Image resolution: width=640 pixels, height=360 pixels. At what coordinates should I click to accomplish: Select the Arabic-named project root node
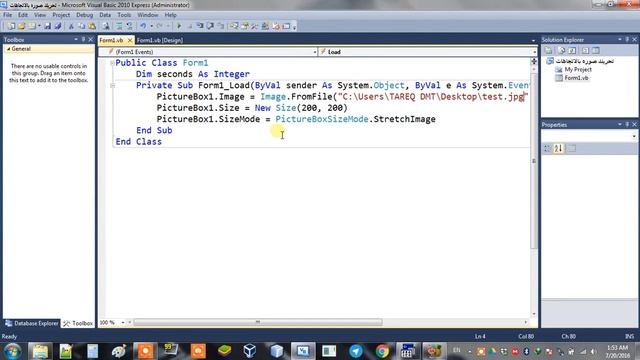pos(584,61)
